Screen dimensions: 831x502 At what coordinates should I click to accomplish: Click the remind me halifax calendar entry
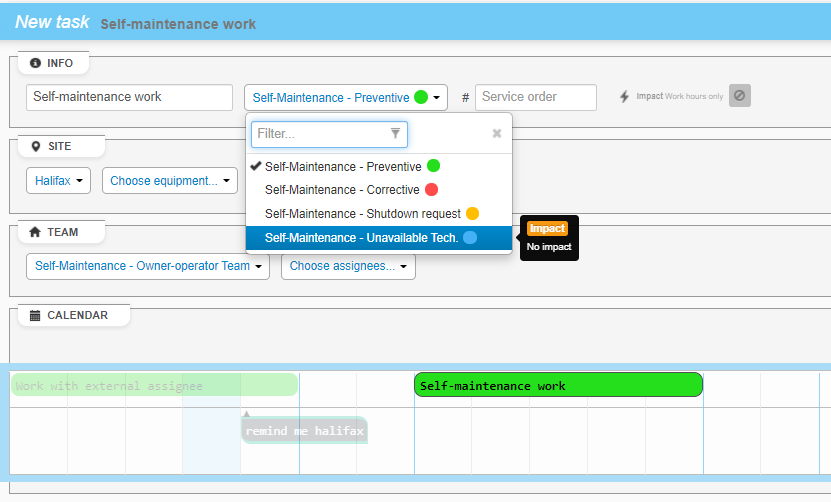pyautogui.click(x=305, y=431)
